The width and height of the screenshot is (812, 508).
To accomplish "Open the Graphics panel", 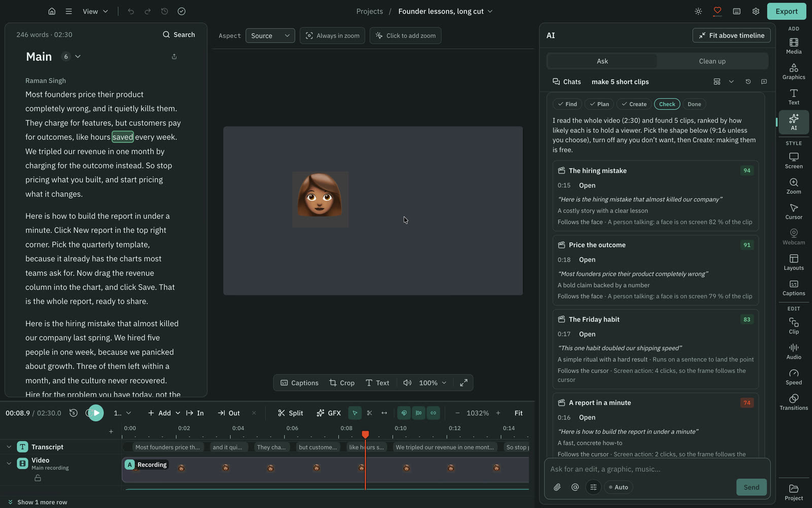I will (794, 71).
